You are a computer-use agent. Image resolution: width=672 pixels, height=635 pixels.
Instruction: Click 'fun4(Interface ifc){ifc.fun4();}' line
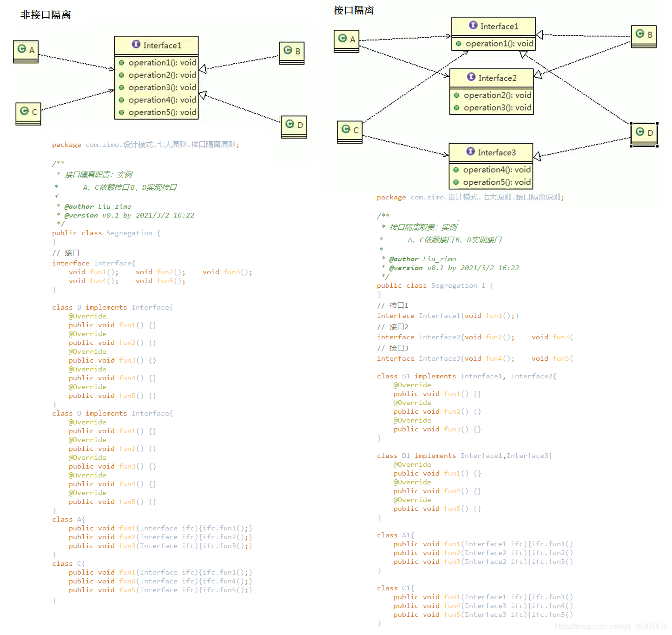pyautogui.click(x=160, y=581)
